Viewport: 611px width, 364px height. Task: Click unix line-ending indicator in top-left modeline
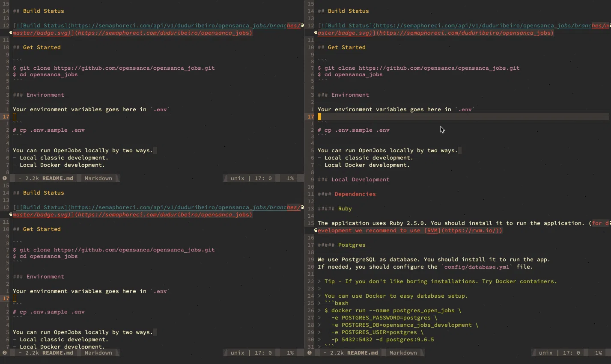(238, 178)
